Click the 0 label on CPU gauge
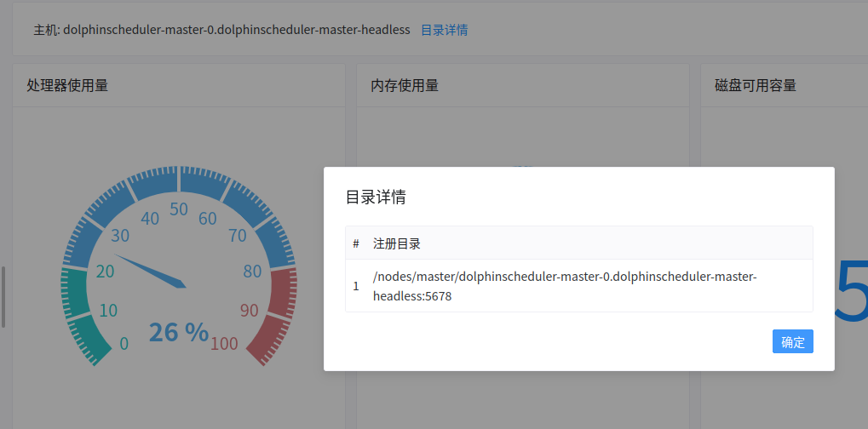The image size is (868, 429). coord(124,344)
